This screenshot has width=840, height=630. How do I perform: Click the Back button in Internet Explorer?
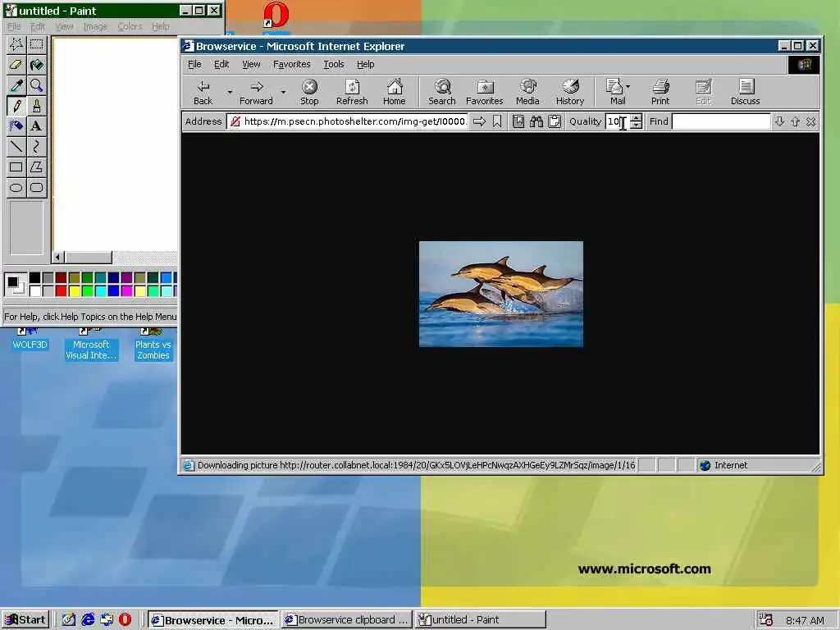pyautogui.click(x=203, y=92)
